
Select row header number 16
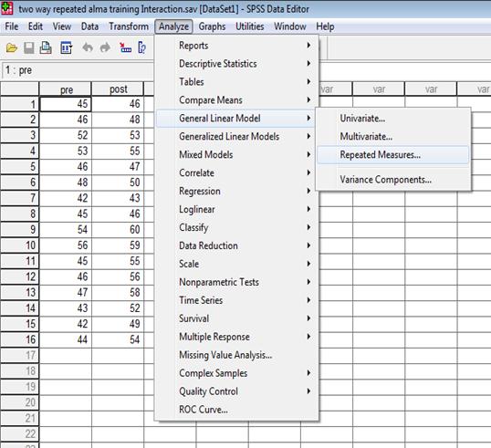pos(19,339)
